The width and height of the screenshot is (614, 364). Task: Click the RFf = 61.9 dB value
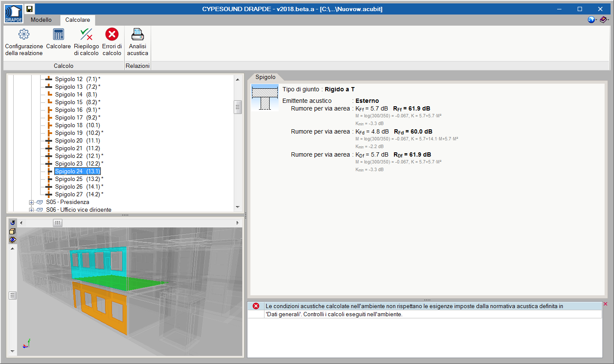tap(411, 109)
